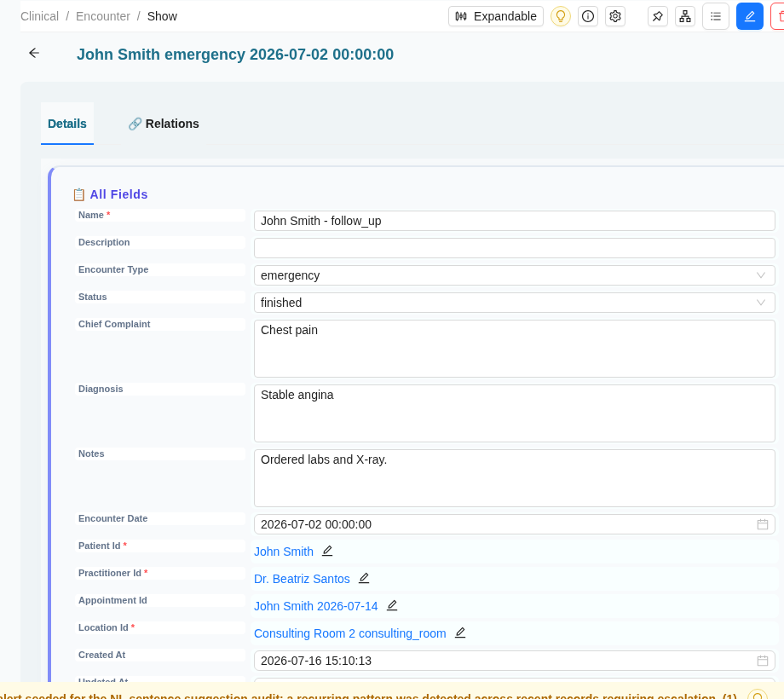Screen dimensions: 784x699
Task: Open the Encounter Type dropdown
Action: pos(515,275)
